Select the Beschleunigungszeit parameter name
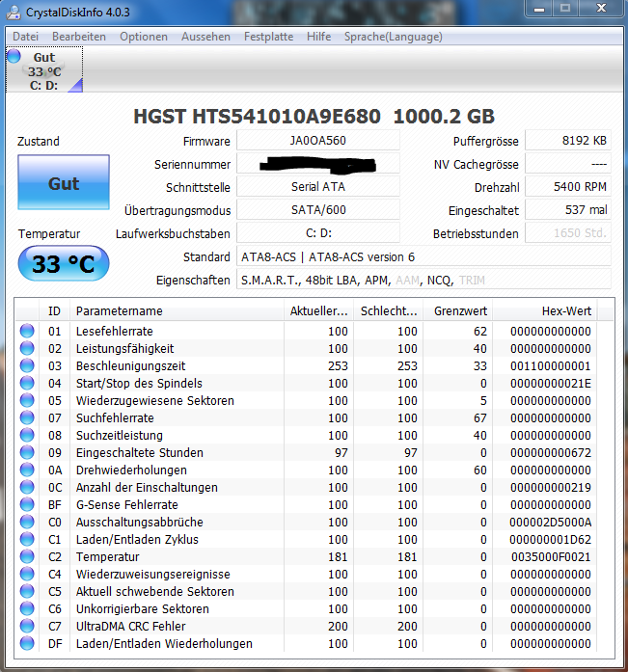 coord(131,366)
